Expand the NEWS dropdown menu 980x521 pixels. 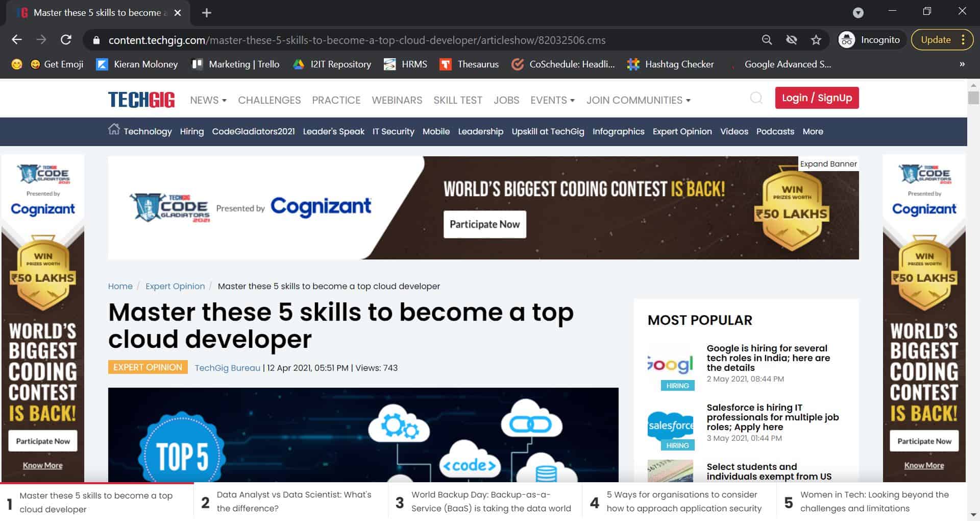tap(207, 100)
